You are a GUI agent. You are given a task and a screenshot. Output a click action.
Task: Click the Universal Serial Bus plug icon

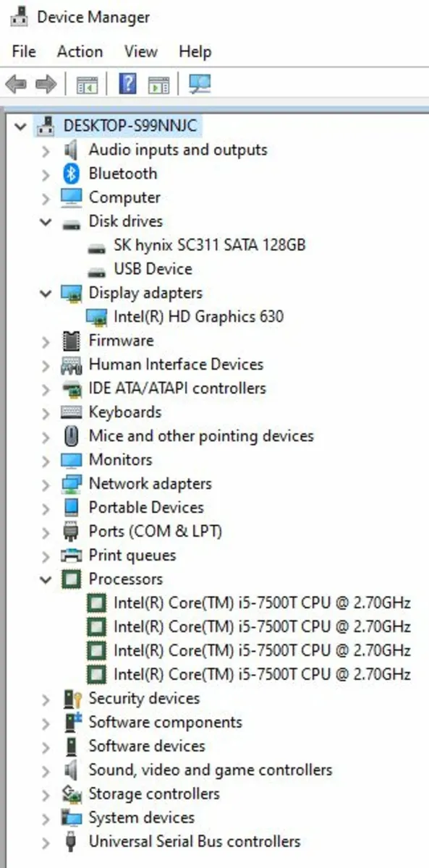pyautogui.click(x=71, y=842)
